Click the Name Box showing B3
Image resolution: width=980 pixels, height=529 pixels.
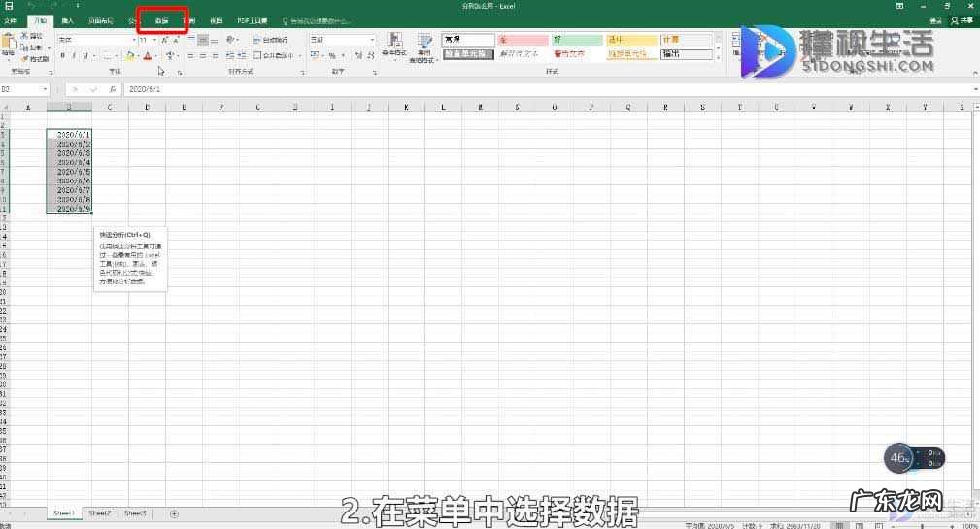pyautogui.click(x=24, y=89)
